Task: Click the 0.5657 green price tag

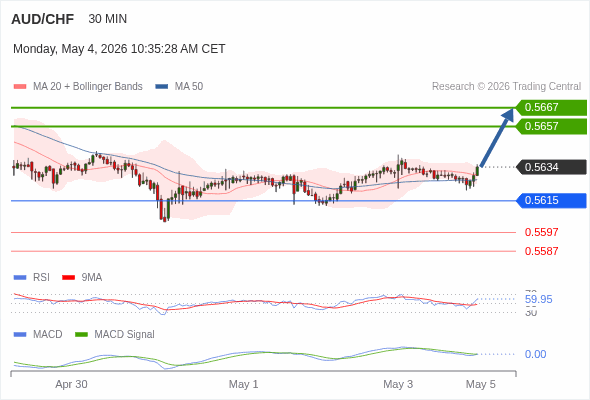Action: (x=551, y=126)
